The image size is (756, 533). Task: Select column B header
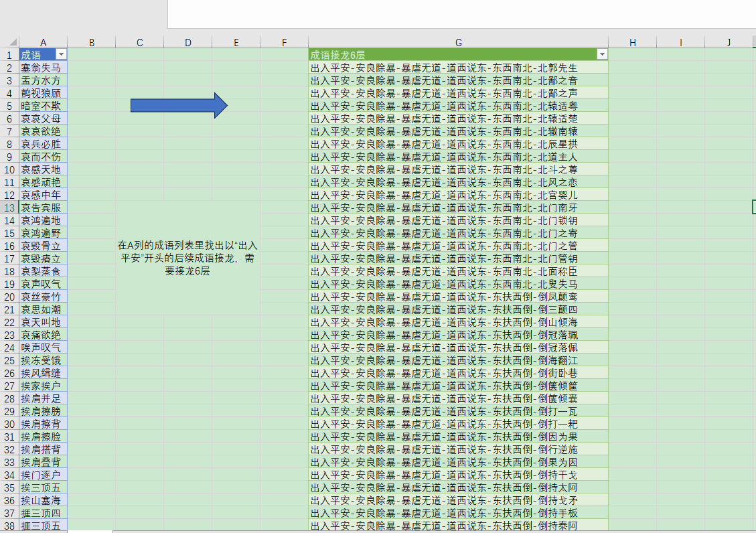click(91, 42)
